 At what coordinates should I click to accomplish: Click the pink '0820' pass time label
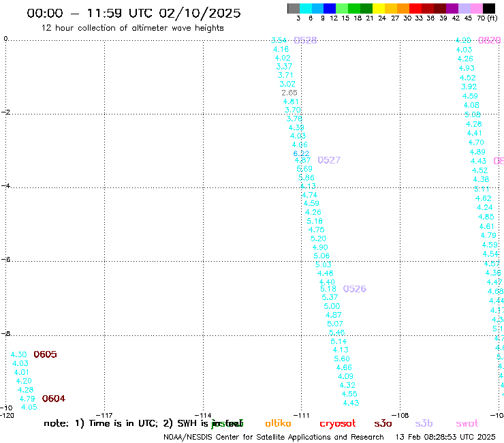tap(489, 40)
